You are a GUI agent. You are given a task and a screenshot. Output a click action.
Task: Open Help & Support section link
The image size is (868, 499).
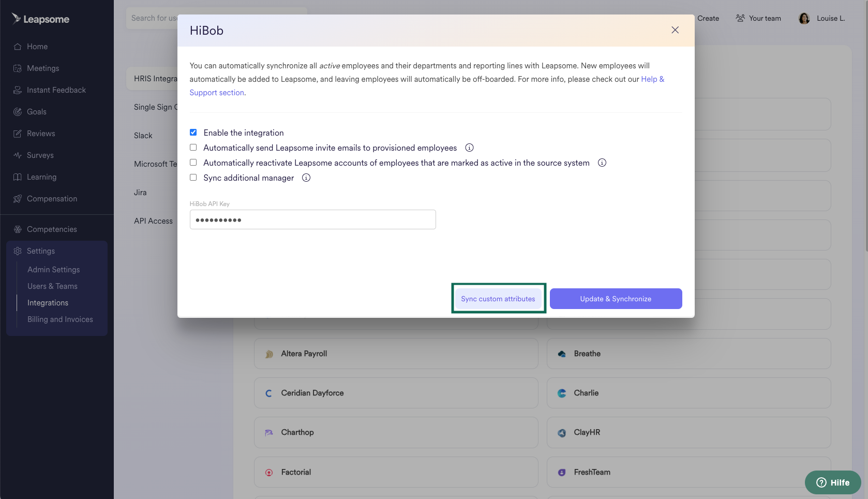(x=427, y=86)
